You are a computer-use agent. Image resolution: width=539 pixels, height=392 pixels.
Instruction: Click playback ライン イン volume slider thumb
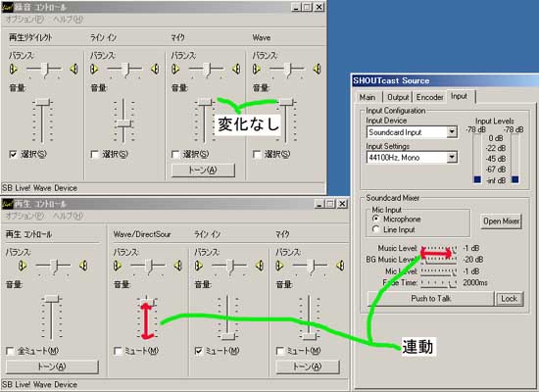tap(228, 336)
